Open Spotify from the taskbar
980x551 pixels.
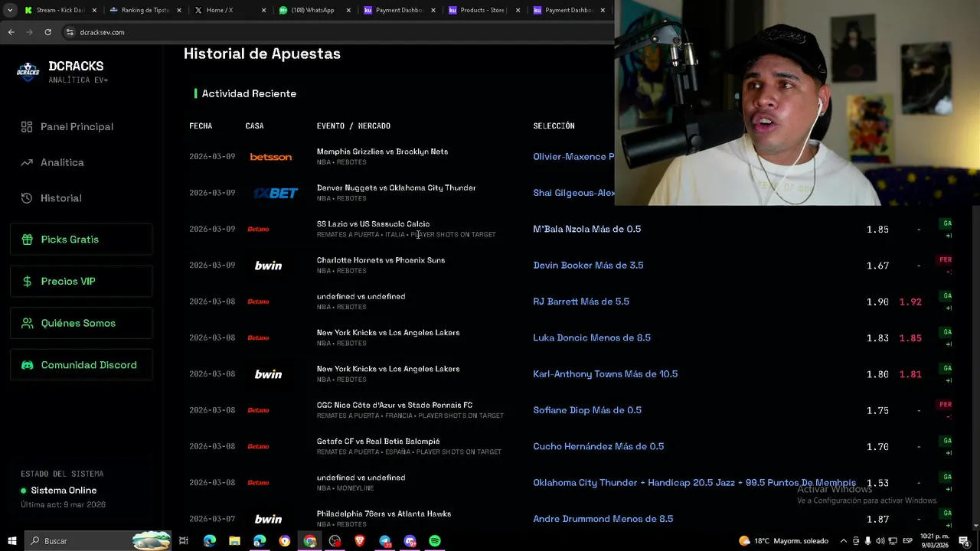click(435, 541)
